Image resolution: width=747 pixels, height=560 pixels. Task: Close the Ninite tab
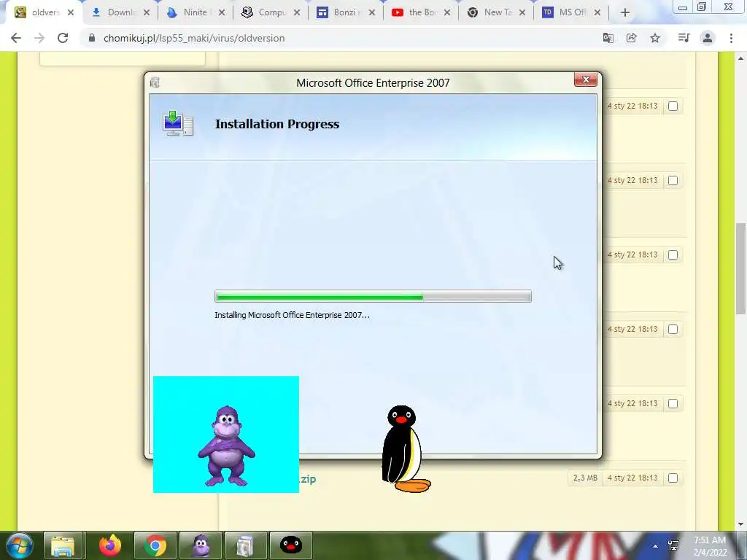pyautogui.click(x=222, y=12)
